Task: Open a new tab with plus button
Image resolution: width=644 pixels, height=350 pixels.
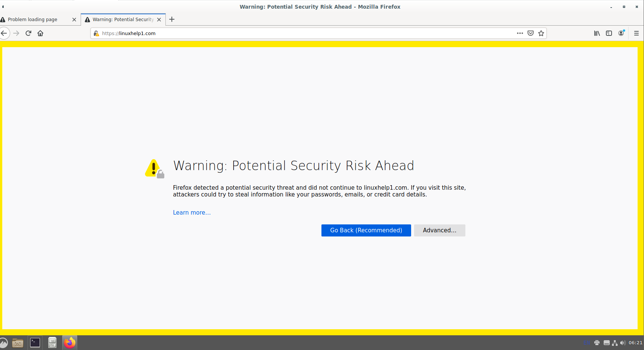Action: pos(172,19)
